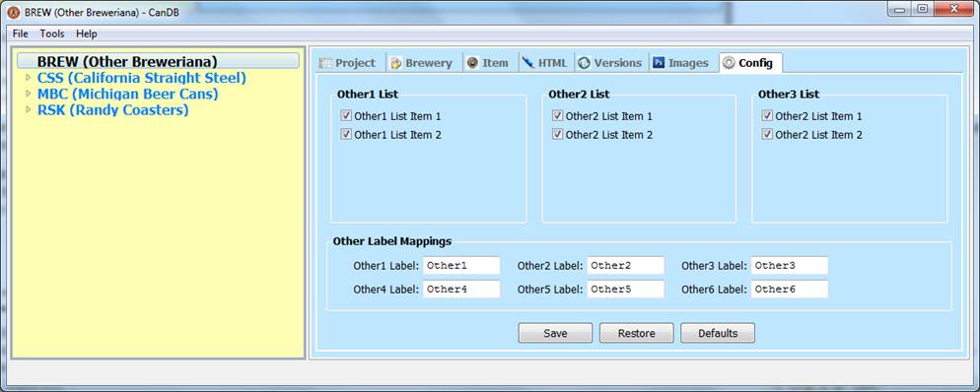Click the CanDB app icon in title bar
The height and width of the screenshot is (392, 980).
(x=13, y=12)
